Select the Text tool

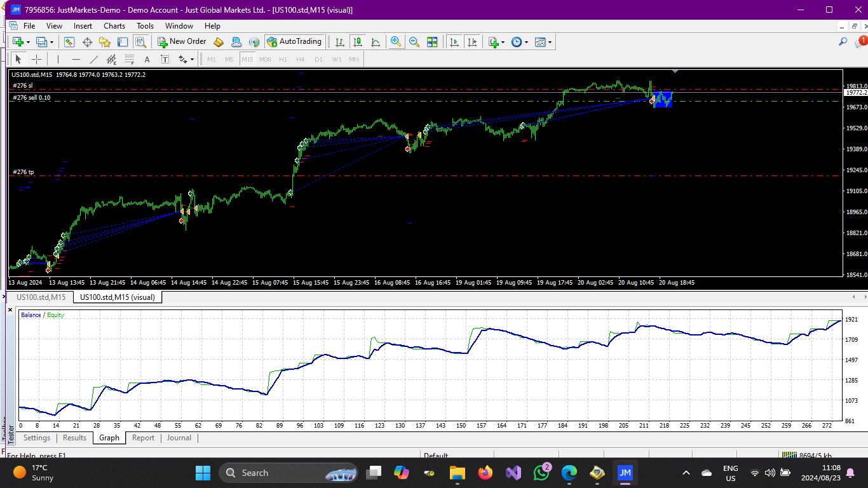point(147,59)
